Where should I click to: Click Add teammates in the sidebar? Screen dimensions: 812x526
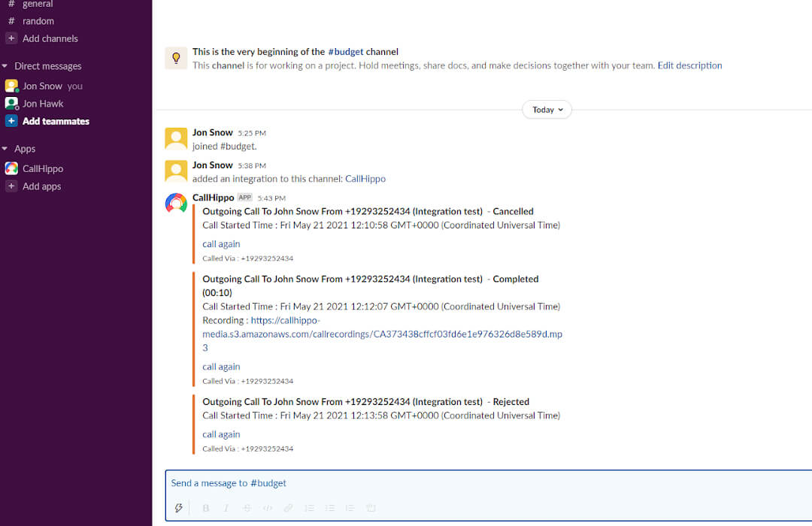pyautogui.click(x=56, y=121)
